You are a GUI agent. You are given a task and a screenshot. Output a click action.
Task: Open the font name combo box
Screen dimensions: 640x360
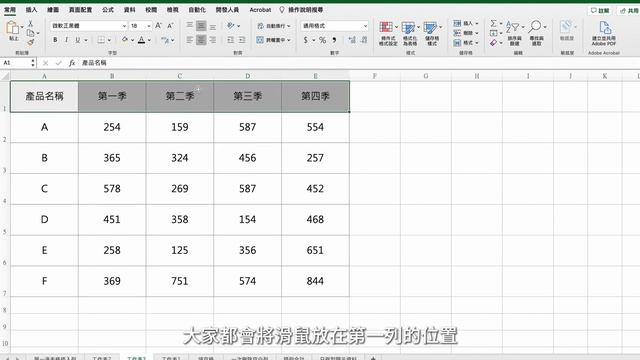89,26
